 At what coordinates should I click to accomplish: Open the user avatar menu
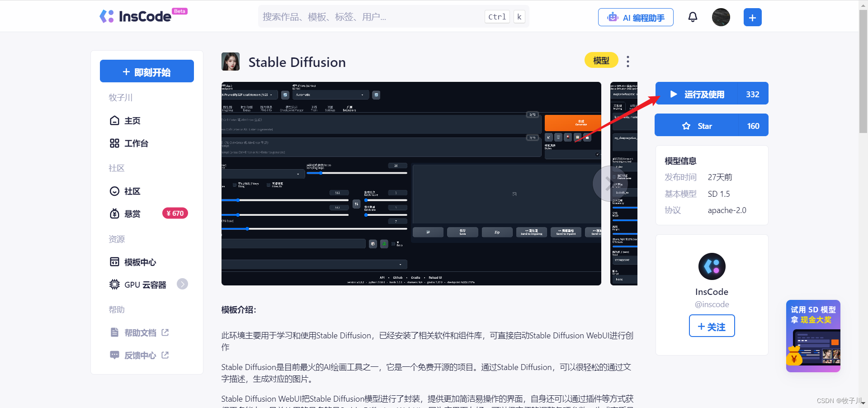[x=721, y=17]
